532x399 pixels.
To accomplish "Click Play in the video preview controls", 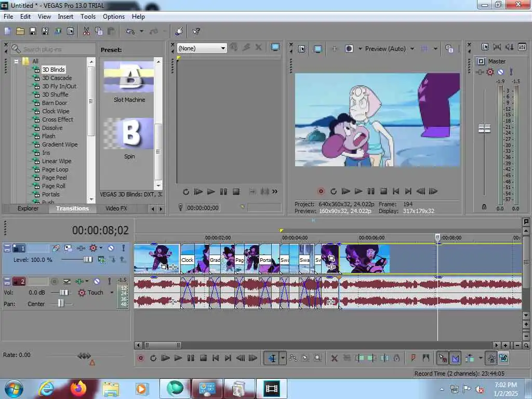I will [x=358, y=192].
